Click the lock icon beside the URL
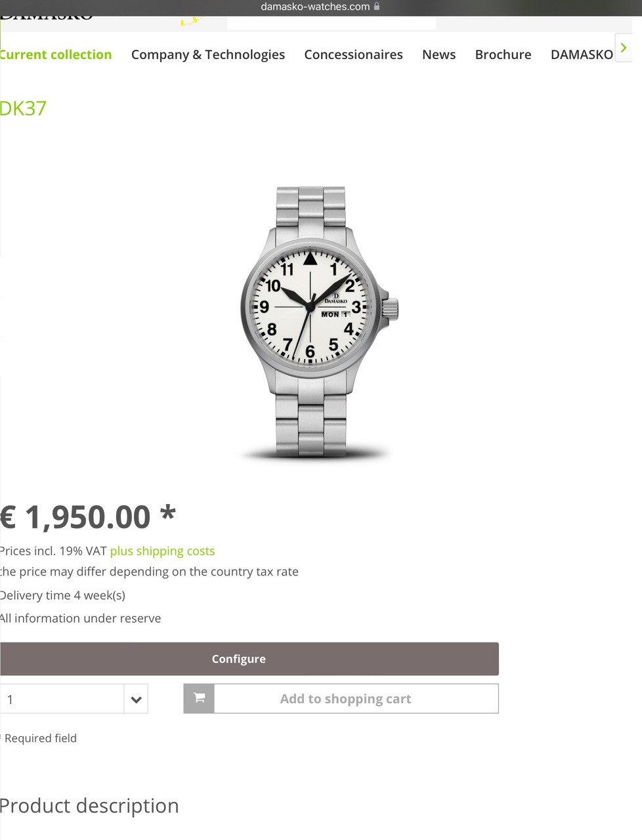The image size is (642, 840). [x=377, y=7]
